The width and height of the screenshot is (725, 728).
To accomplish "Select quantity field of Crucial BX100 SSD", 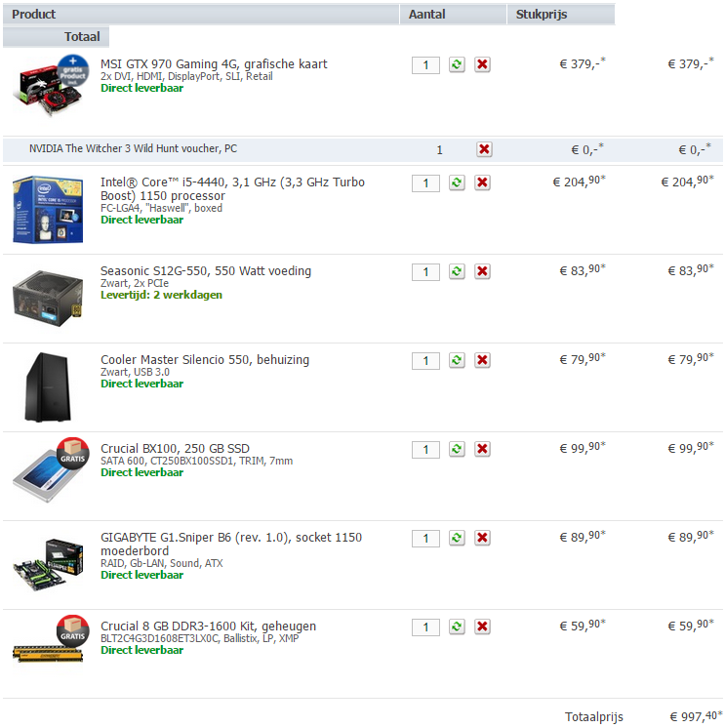I will [425, 450].
